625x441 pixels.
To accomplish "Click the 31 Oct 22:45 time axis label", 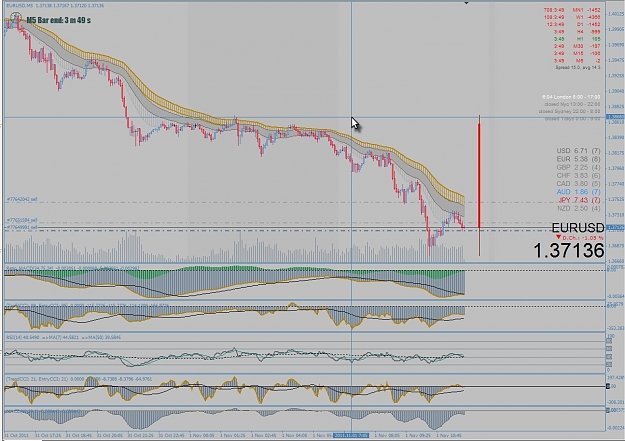I will point(172,435).
